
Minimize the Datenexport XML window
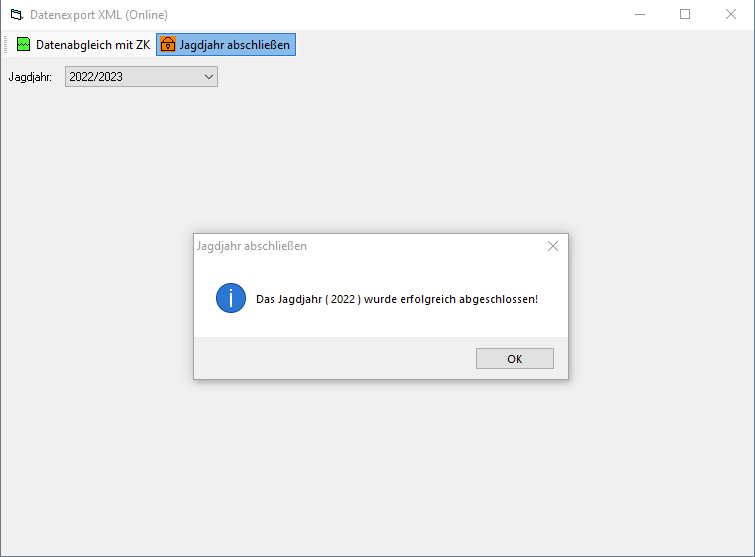click(x=639, y=15)
